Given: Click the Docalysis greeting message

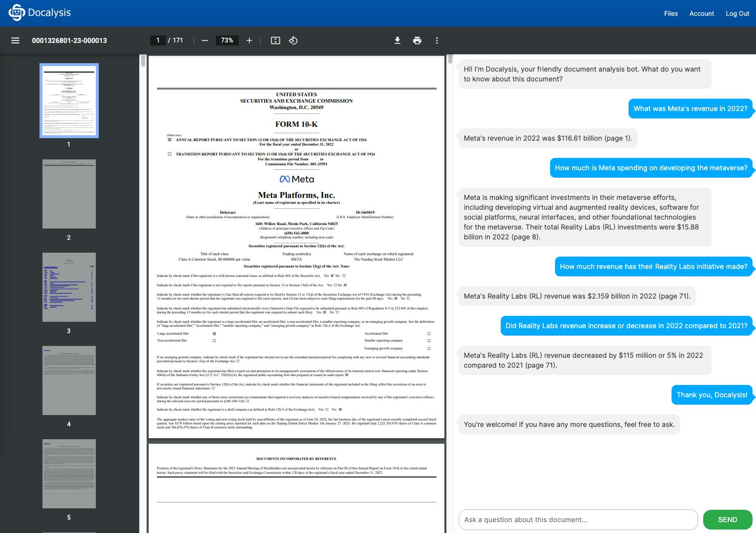Looking at the screenshot, I should 585,74.
